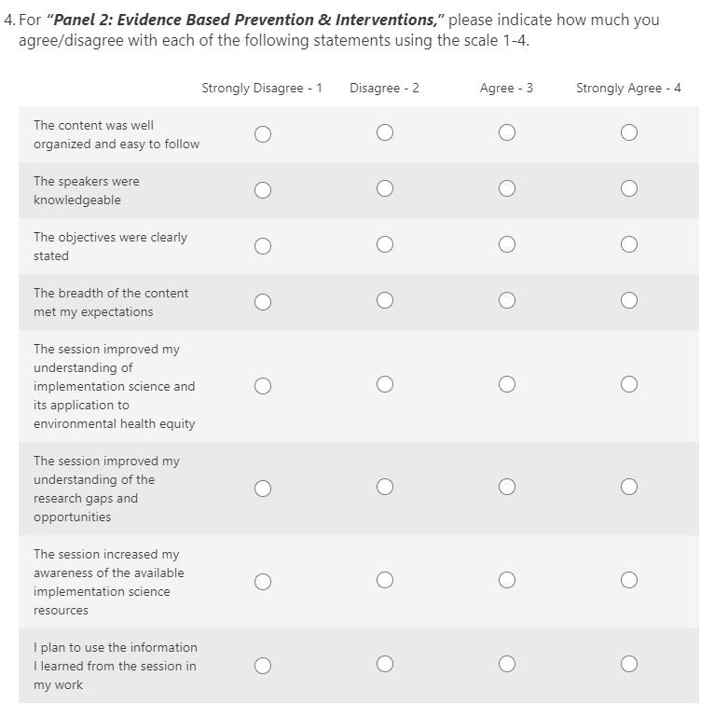Select Strongly Disagree for content well organized

click(263, 133)
